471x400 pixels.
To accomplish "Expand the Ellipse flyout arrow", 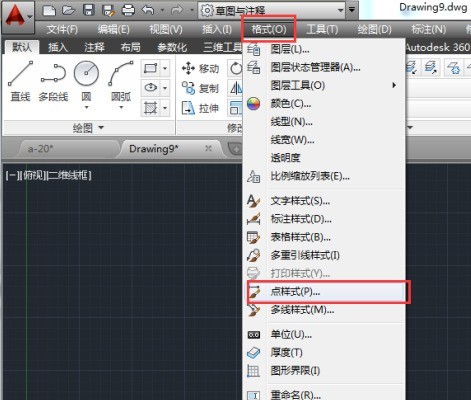I will coord(165,88).
